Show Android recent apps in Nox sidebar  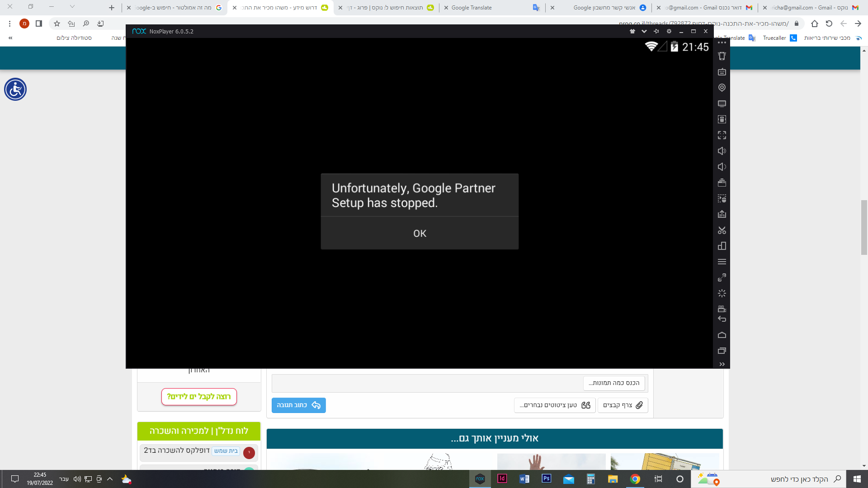click(722, 351)
